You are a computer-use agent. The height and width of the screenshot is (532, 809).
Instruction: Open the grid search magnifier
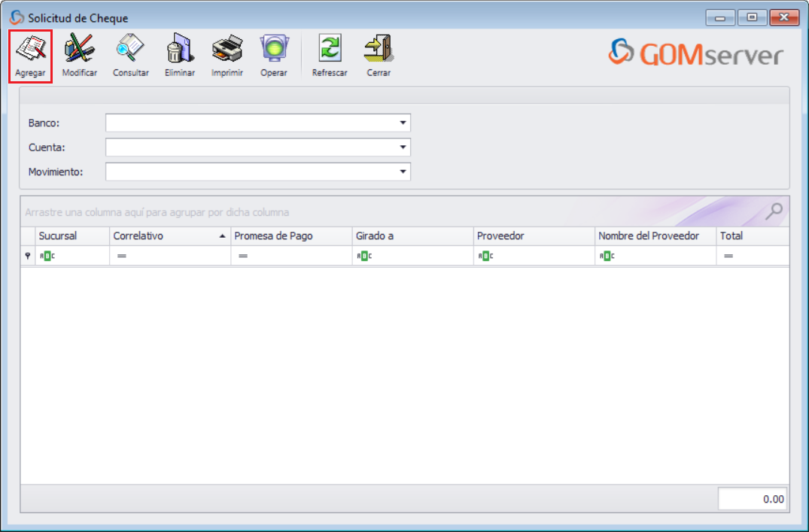click(x=774, y=211)
